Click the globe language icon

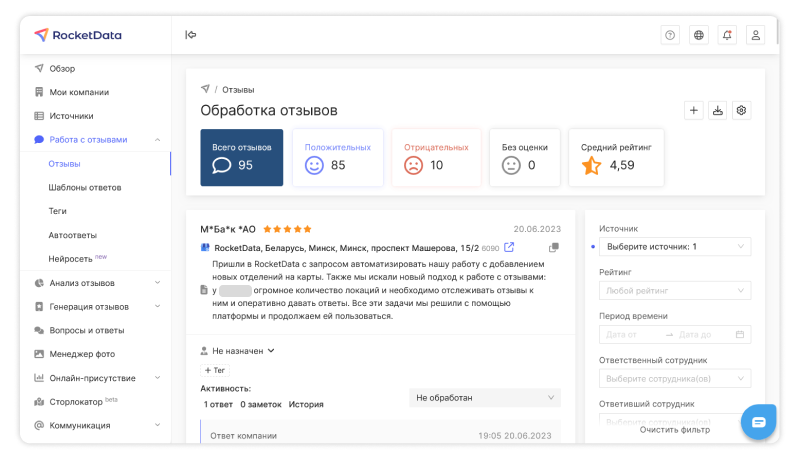pyautogui.click(x=699, y=35)
